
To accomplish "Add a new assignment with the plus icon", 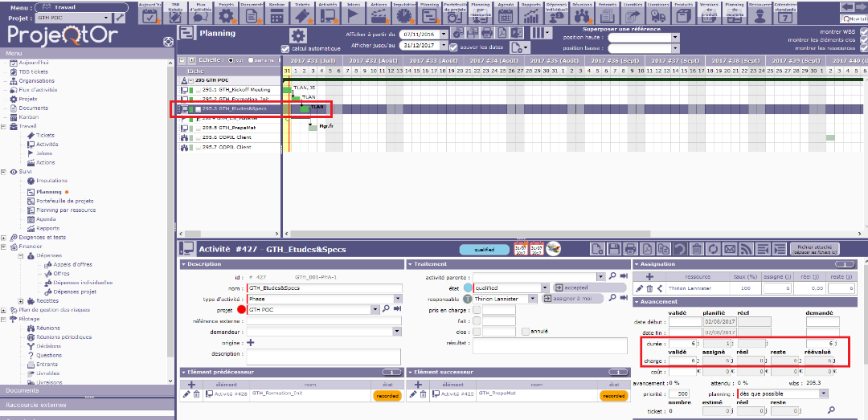I will [x=641, y=275].
